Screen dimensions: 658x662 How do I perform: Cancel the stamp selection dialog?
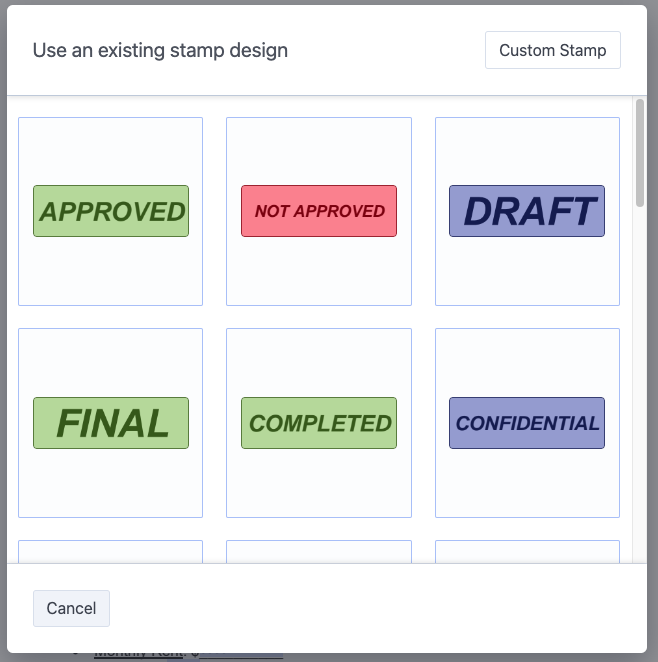(x=71, y=608)
